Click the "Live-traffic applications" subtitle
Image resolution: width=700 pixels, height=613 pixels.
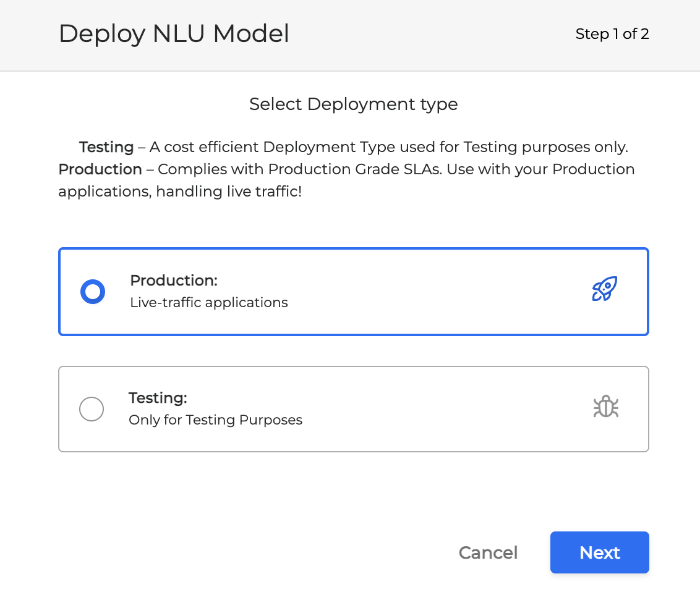click(209, 303)
